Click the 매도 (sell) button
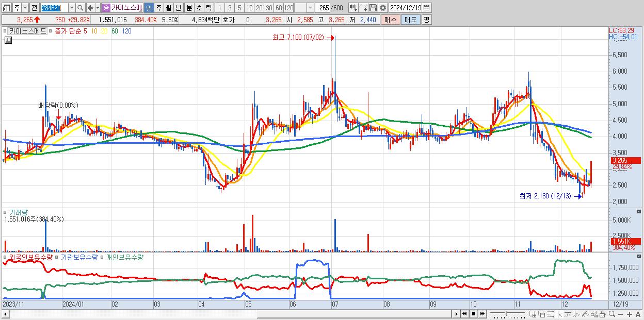This screenshot has height=320, width=644. point(410,20)
